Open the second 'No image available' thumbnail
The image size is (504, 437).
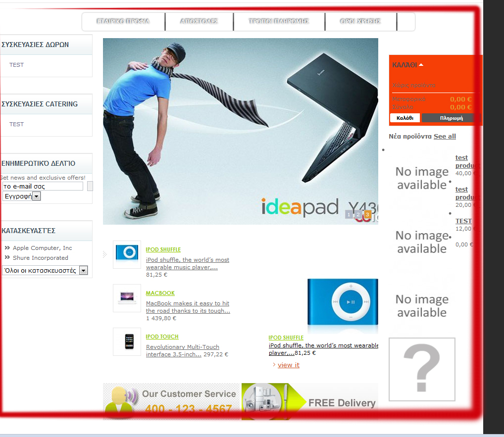click(422, 243)
